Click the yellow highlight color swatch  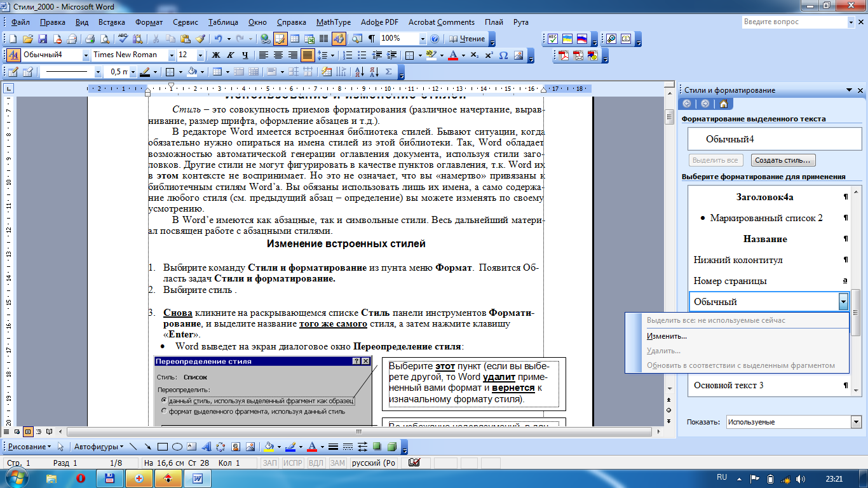[x=431, y=55]
